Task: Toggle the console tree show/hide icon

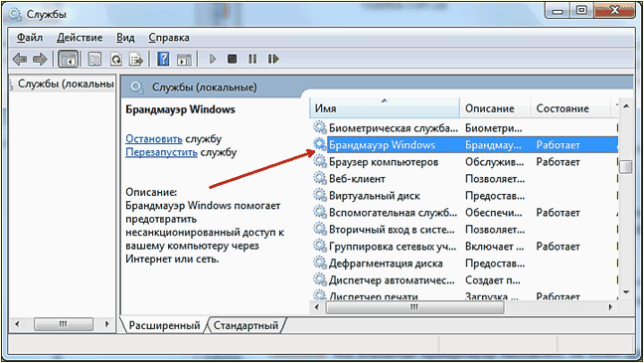Action: tap(68, 60)
